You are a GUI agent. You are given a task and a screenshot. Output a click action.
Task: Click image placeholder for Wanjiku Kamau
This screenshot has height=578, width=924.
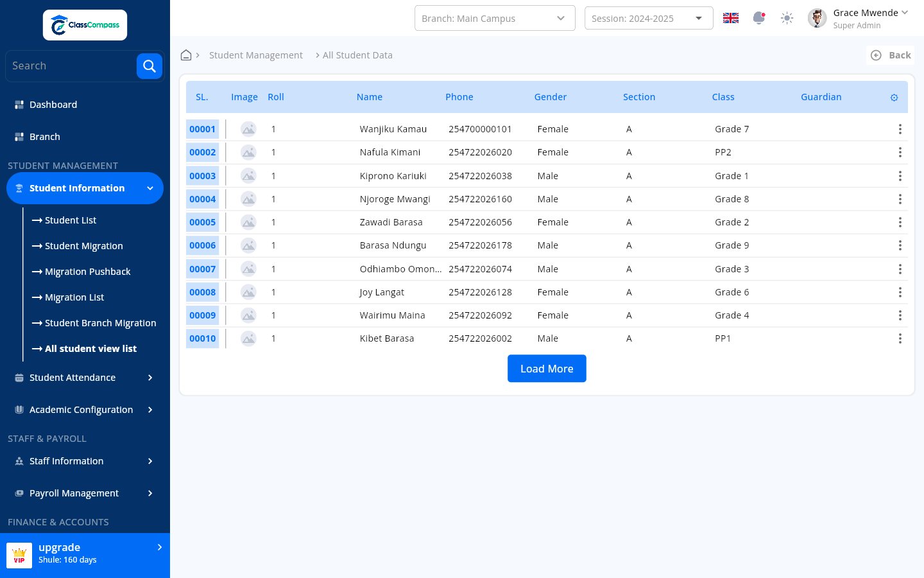(x=248, y=129)
